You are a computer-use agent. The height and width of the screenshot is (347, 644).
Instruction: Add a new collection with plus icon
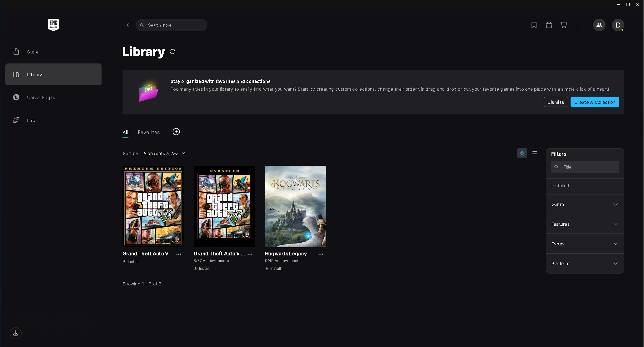176,132
